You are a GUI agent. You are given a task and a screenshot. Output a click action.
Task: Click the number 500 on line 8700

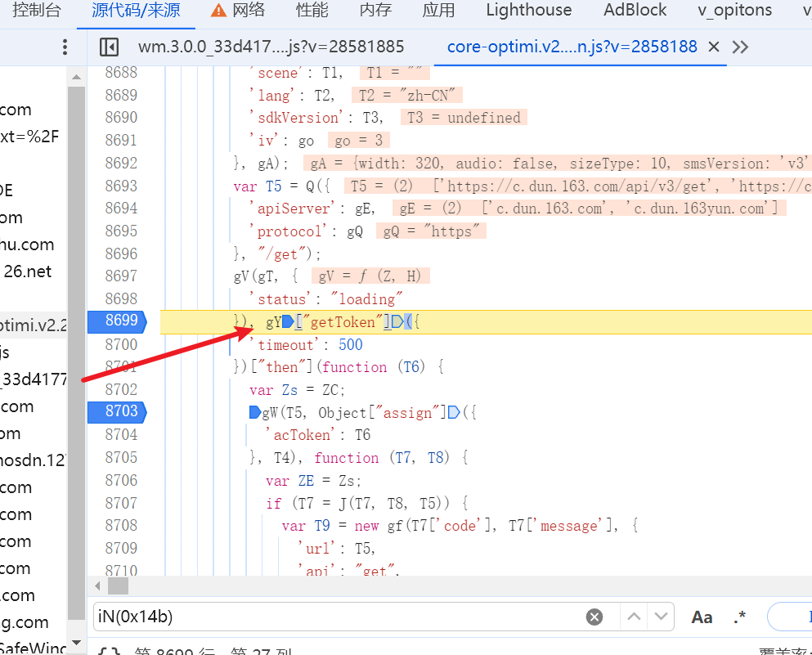tap(351, 345)
